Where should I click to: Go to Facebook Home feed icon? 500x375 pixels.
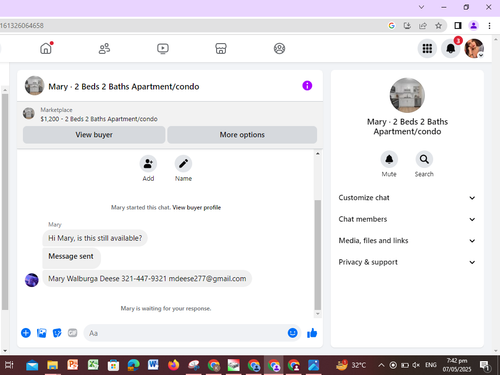point(46,49)
